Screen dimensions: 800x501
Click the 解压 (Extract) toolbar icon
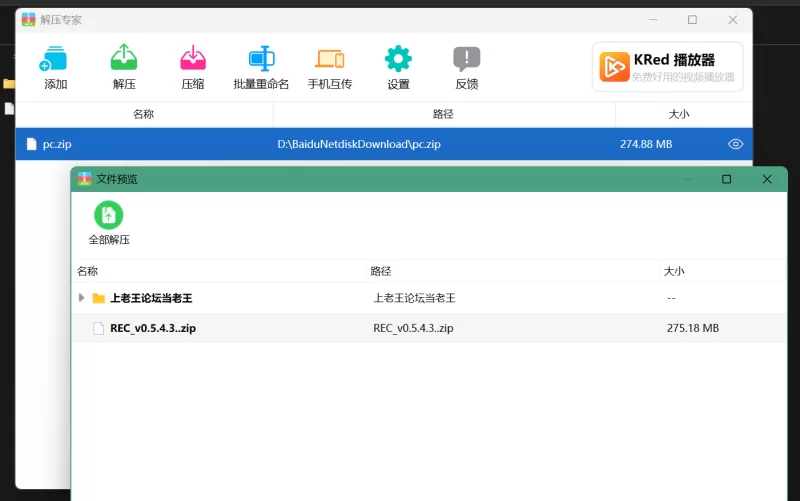[x=124, y=58]
